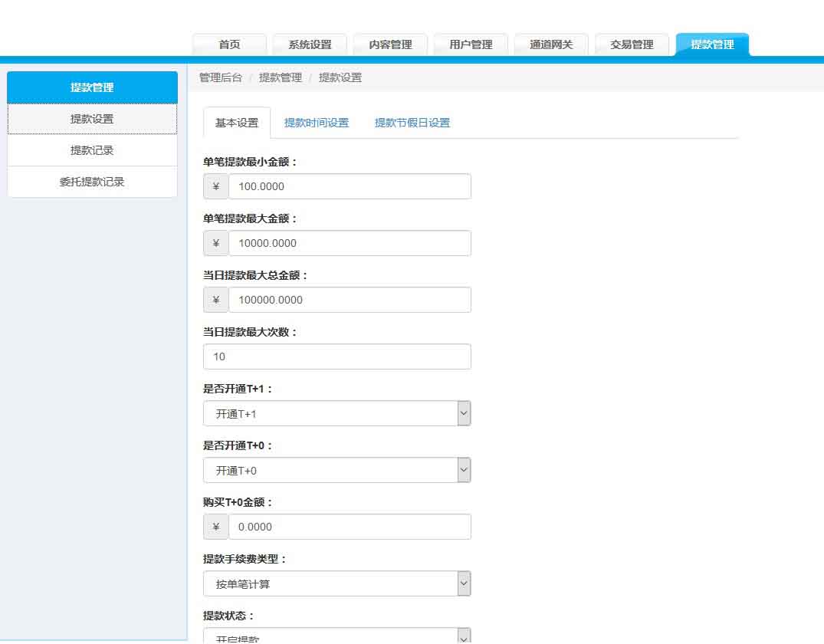Go to the 用户管理 tab
This screenshot has width=824, height=644.
pyautogui.click(x=471, y=44)
